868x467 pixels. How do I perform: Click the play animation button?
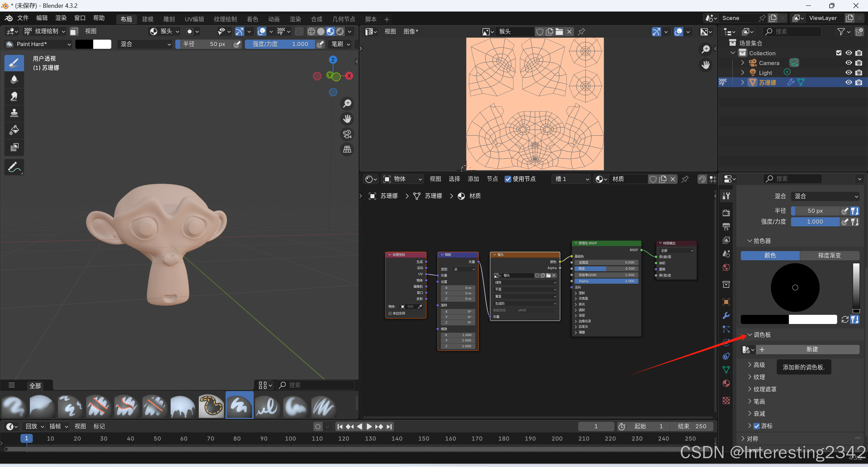(369, 427)
